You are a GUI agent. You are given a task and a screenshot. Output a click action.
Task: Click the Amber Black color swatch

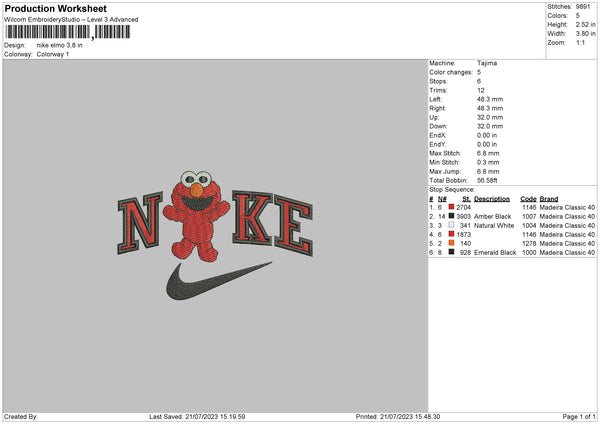click(x=452, y=216)
